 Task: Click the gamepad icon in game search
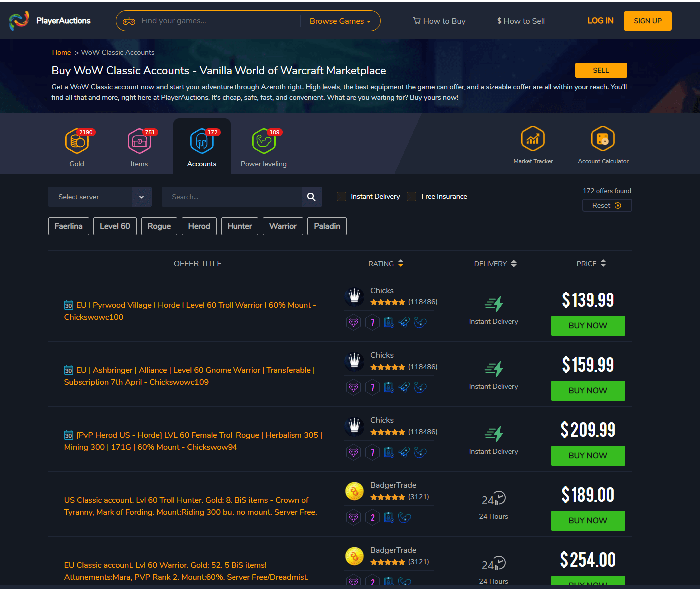[129, 21]
